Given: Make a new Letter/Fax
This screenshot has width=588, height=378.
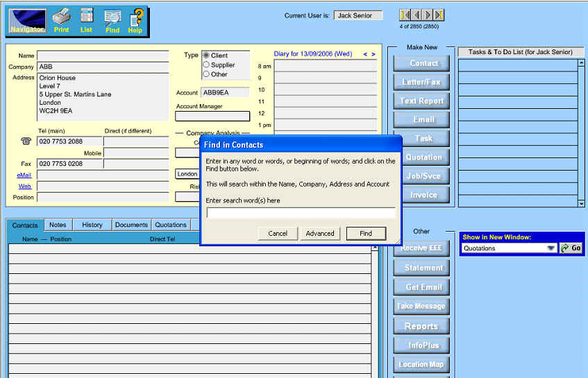Looking at the screenshot, I should pos(421,82).
